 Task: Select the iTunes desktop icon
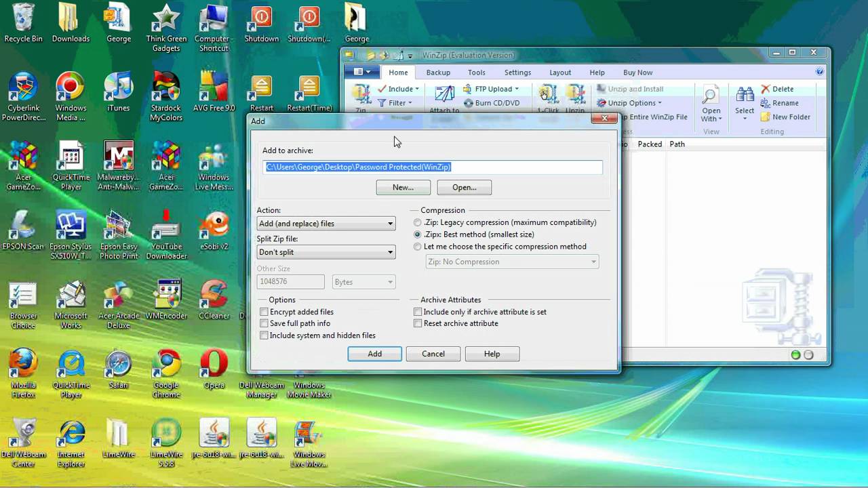click(x=118, y=91)
